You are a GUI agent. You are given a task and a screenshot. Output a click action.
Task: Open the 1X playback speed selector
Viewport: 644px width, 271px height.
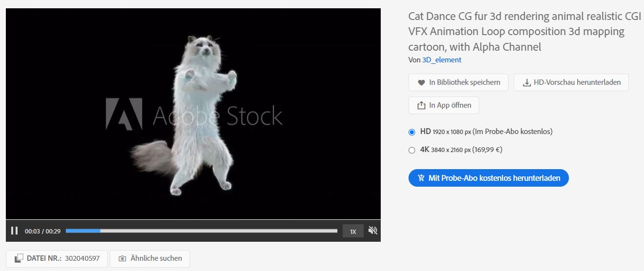point(353,231)
